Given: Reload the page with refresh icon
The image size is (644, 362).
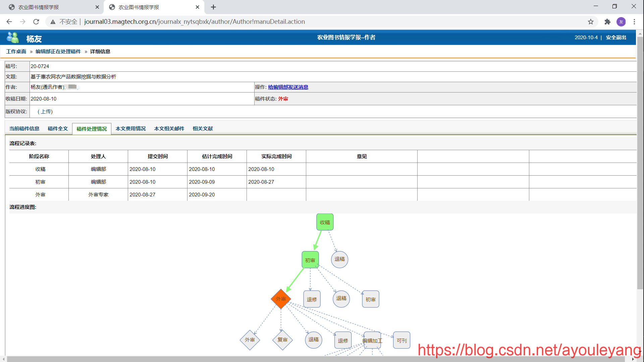Looking at the screenshot, I should coord(36,22).
